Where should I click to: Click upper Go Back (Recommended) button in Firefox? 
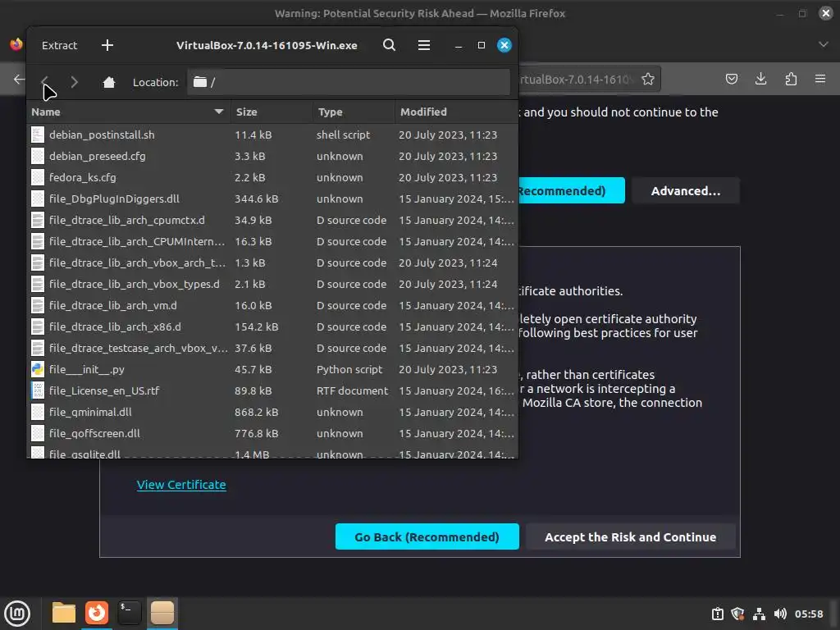click(x=571, y=190)
